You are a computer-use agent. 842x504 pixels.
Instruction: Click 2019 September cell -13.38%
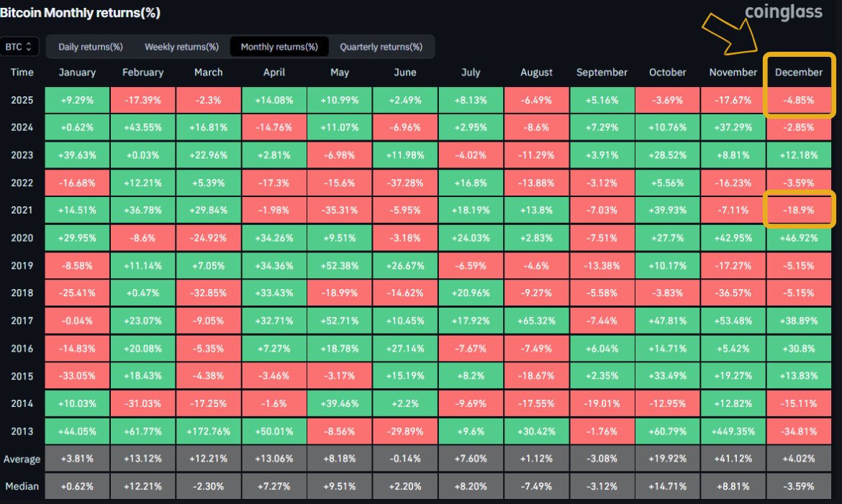coord(602,266)
